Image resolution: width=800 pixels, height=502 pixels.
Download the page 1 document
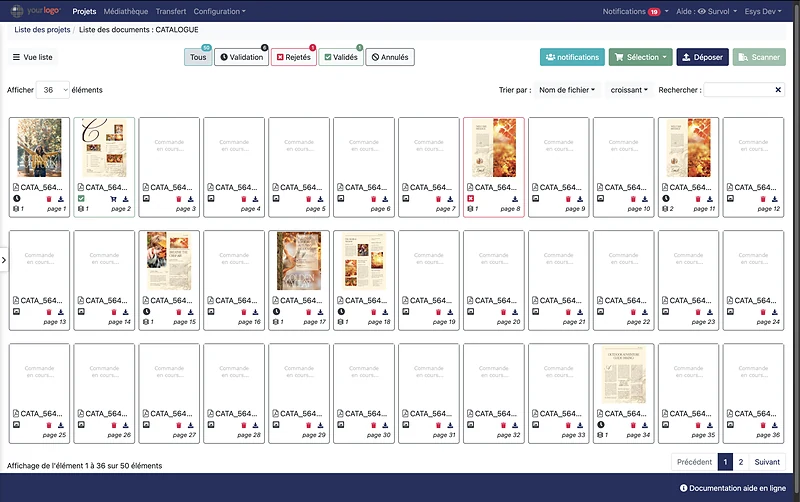pos(61,199)
